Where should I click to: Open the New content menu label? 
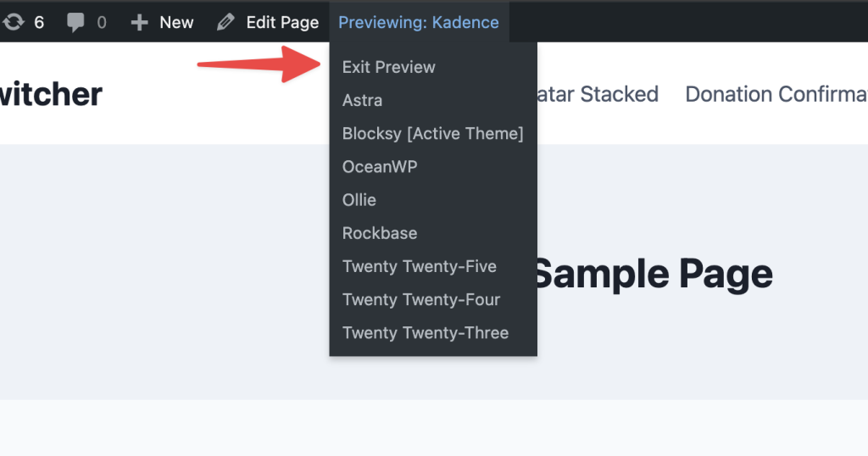[x=176, y=22]
